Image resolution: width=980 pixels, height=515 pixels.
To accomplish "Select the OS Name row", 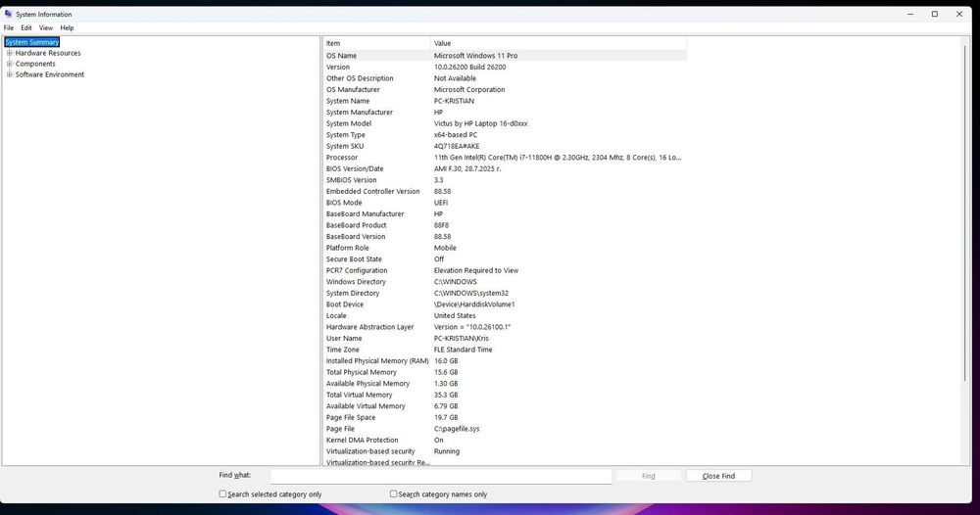I will click(505, 56).
